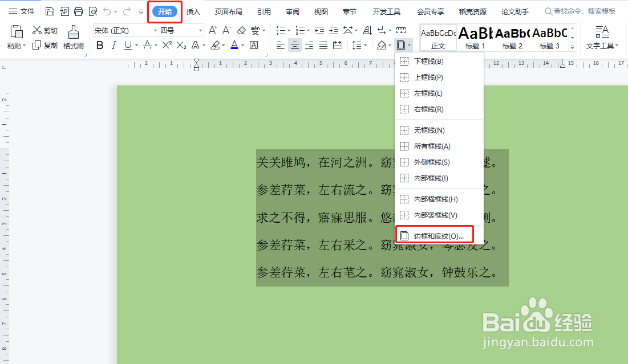Click the superscript icon
Image resolution: width=628 pixels, height=364 pixels.
pyautogui.click(x=167, y=44)
